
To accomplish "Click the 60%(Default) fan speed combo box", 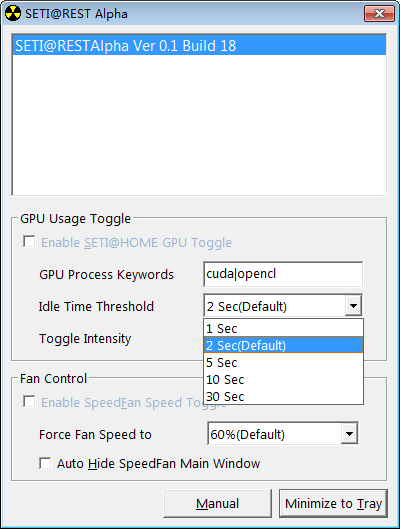I will click(283, 434).
